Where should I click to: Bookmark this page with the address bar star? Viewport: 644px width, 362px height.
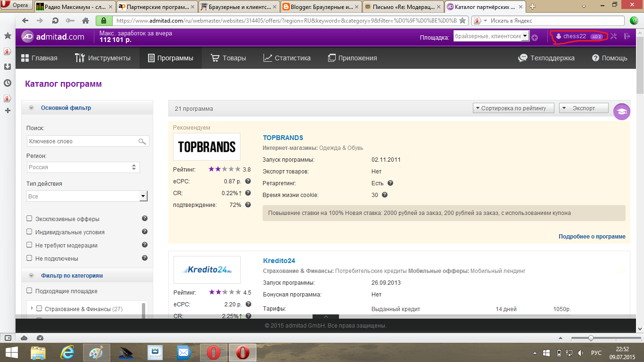tap(463, 21)
